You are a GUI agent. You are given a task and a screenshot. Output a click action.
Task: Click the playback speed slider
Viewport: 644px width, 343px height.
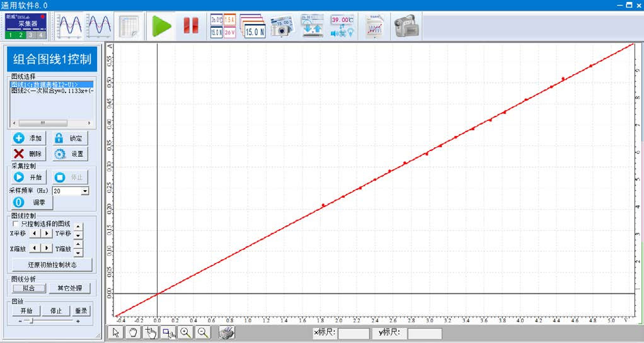click(33, 321)
